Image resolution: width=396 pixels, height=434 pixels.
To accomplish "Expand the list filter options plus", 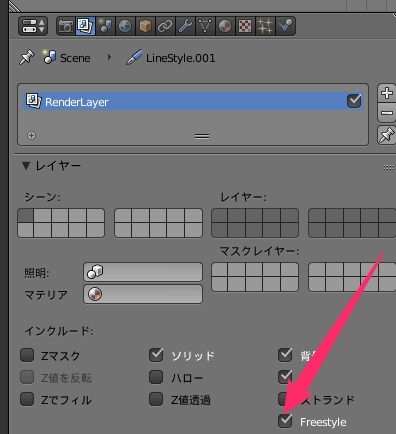I will point(31,135).
